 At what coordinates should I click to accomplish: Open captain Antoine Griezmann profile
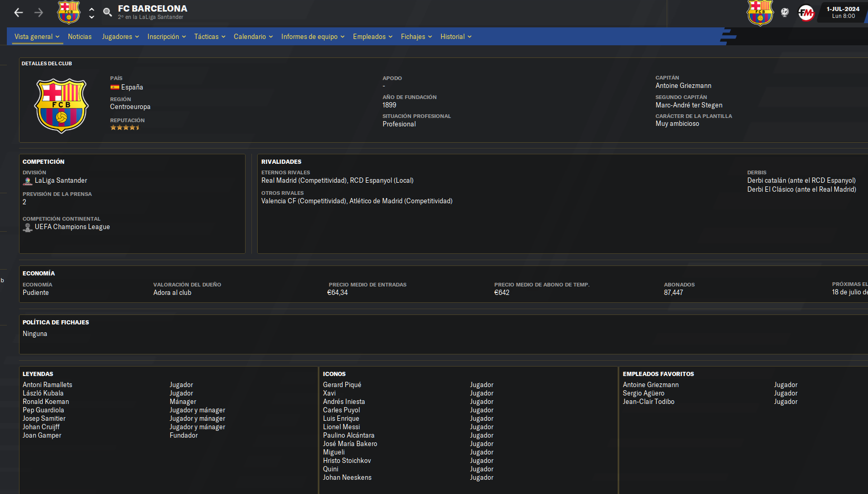coord(683,85)
